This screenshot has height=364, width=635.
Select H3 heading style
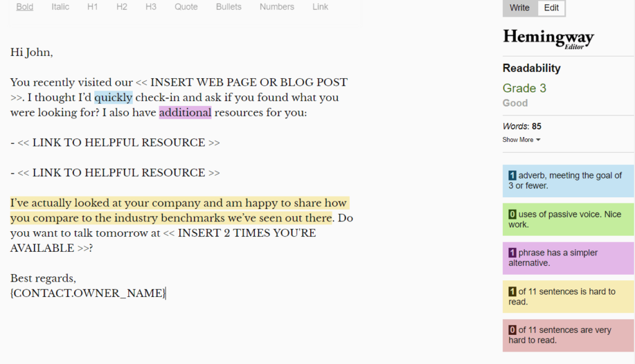coord(151,7)
